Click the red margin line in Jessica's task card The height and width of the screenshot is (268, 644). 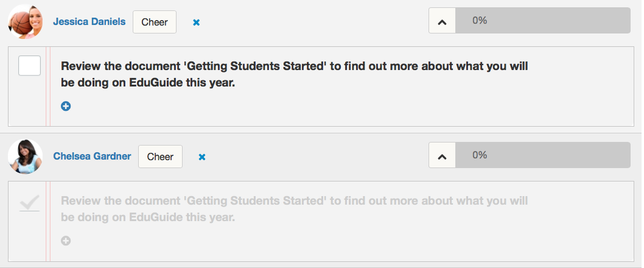pos(48,86)
